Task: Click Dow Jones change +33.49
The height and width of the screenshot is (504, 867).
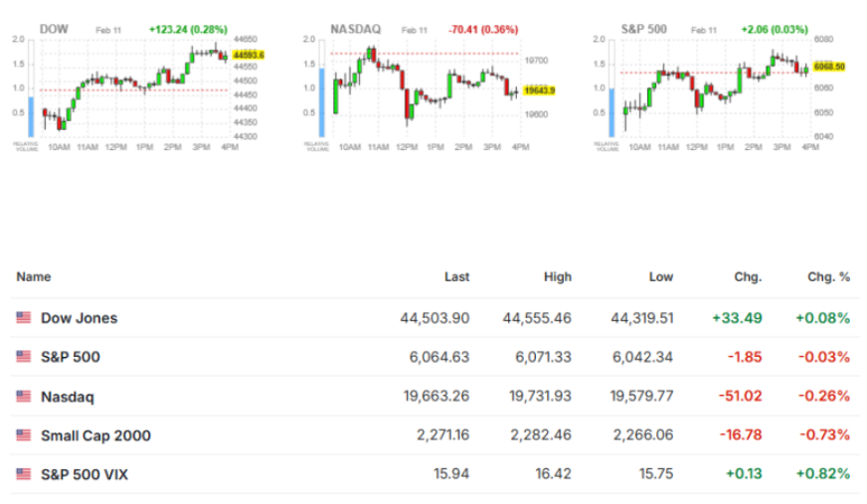Action: point(737,318)
